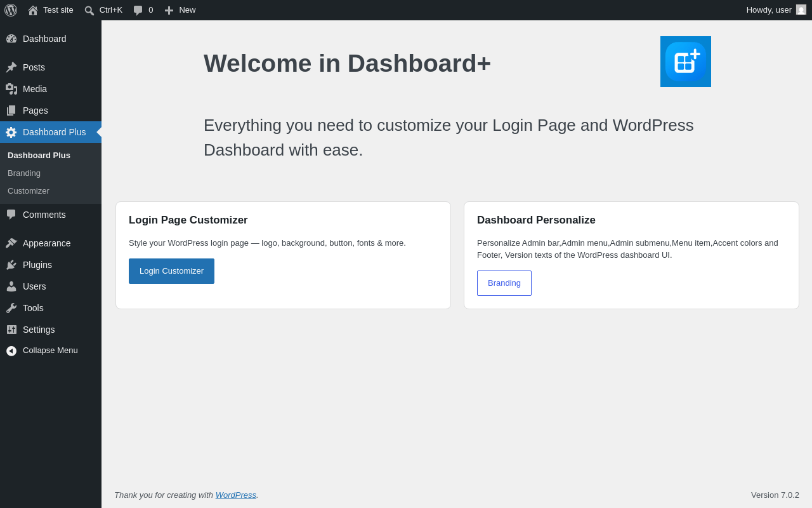This screenshot has height=508, width=812.
Task: Open the Test site home icon
Action: (x=33, y=10)
